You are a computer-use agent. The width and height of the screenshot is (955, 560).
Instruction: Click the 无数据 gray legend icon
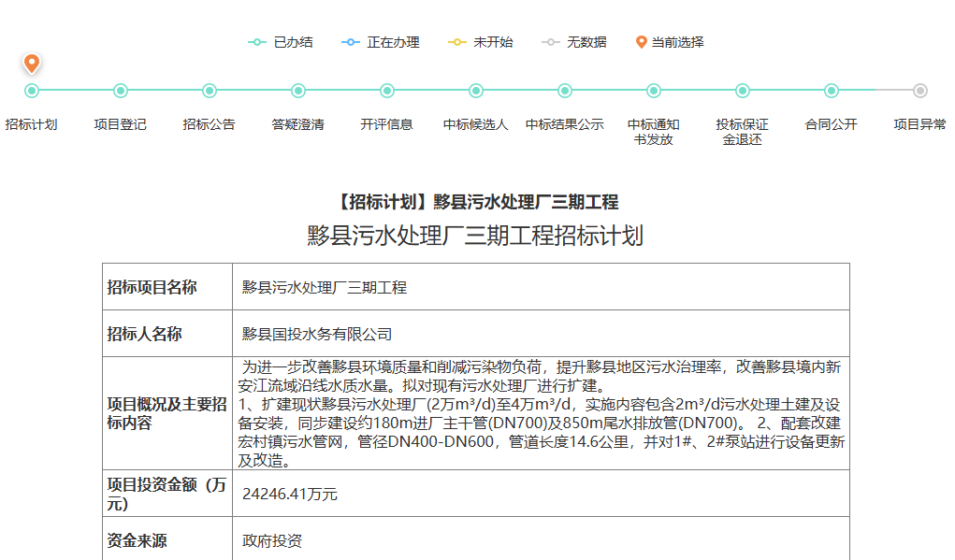551,42
